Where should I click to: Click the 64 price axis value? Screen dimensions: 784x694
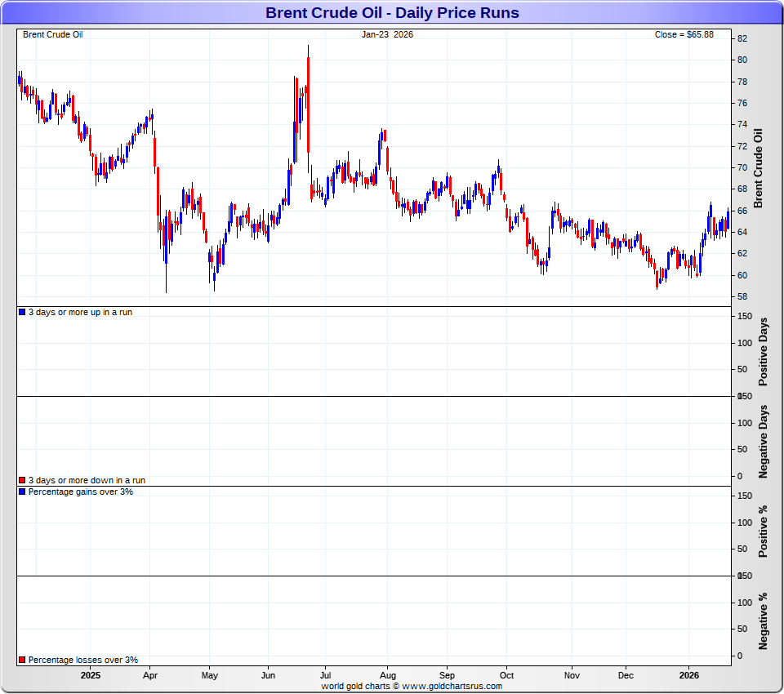742,232
